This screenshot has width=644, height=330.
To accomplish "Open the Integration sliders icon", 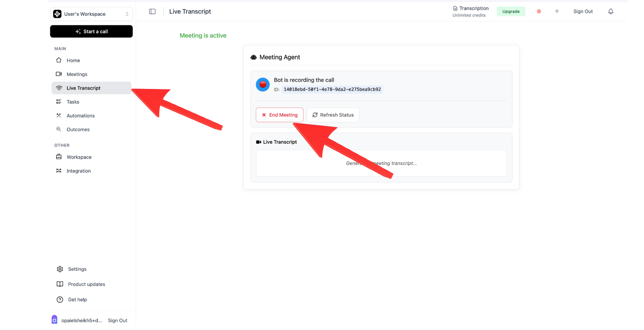I will (x=59, y=171).
